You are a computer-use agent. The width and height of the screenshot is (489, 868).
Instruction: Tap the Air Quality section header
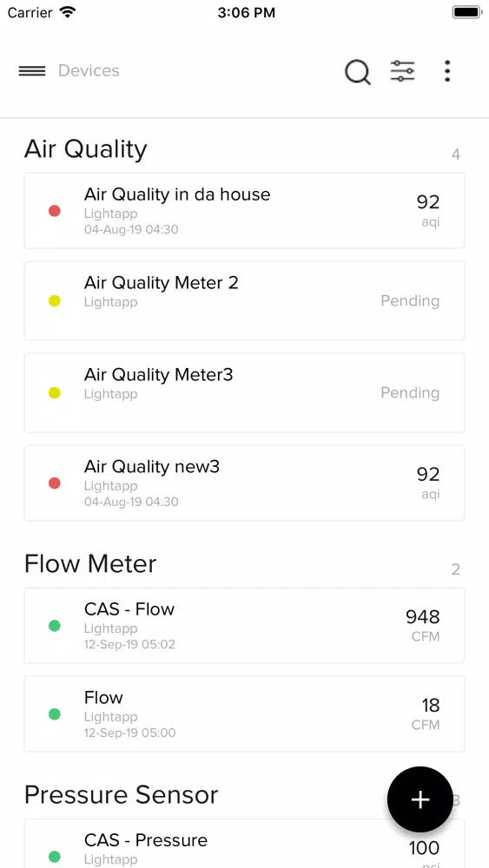pyautogui.click(x=86, y=149)
